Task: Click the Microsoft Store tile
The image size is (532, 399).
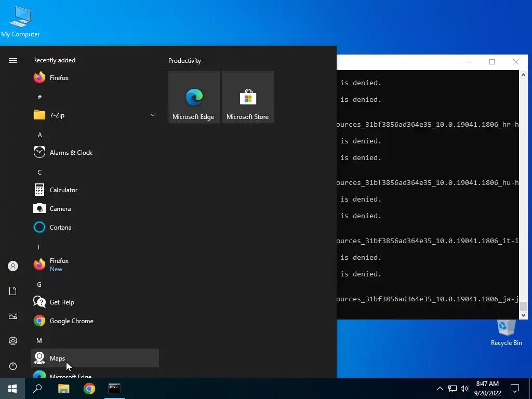Action: [x=248, y=97]
